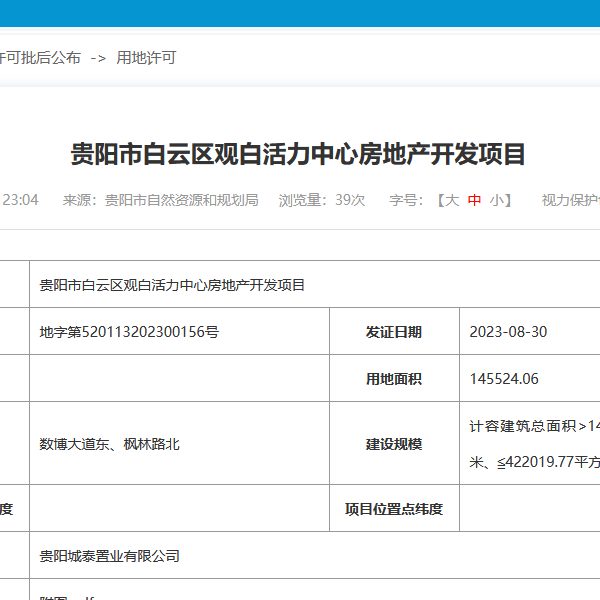Image resolution: width=600 pixels, height=600 pixels.
Task: Click permit number 地字第520113202300156号
Action: point(129,332)
